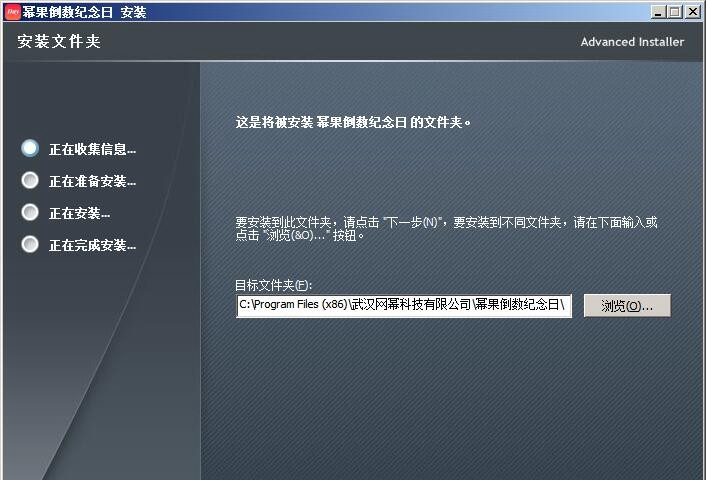Image resolution: width=706 pixels, height=480 pixels.
Task: Click the 正在安装... step text
Action: 79,213
